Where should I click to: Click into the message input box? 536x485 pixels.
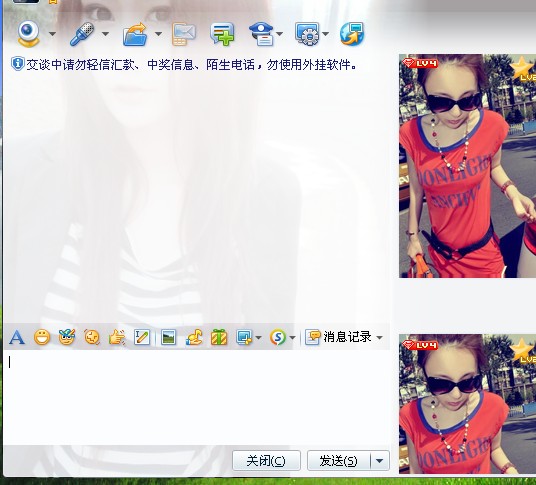197,398
